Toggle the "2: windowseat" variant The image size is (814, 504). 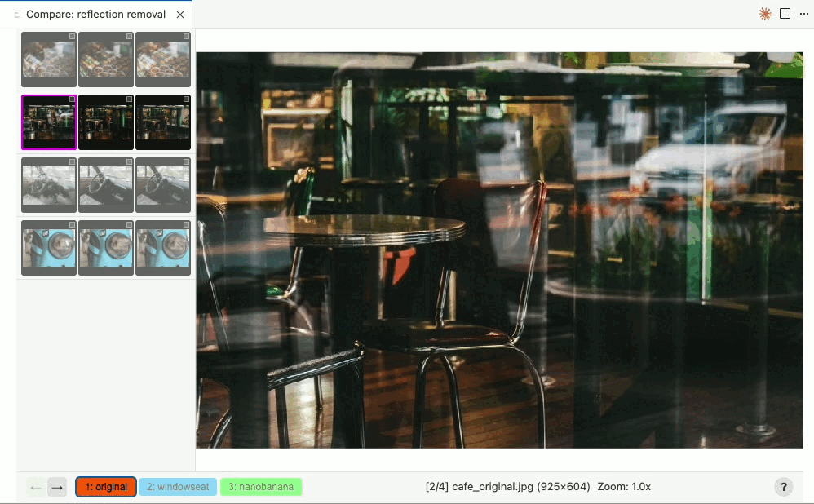point(177,486)
